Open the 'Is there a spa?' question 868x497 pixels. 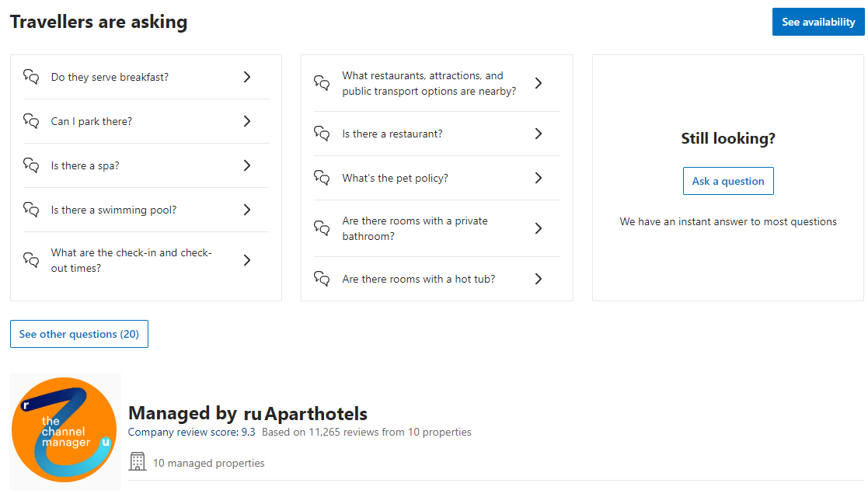[x=85, y=165]
